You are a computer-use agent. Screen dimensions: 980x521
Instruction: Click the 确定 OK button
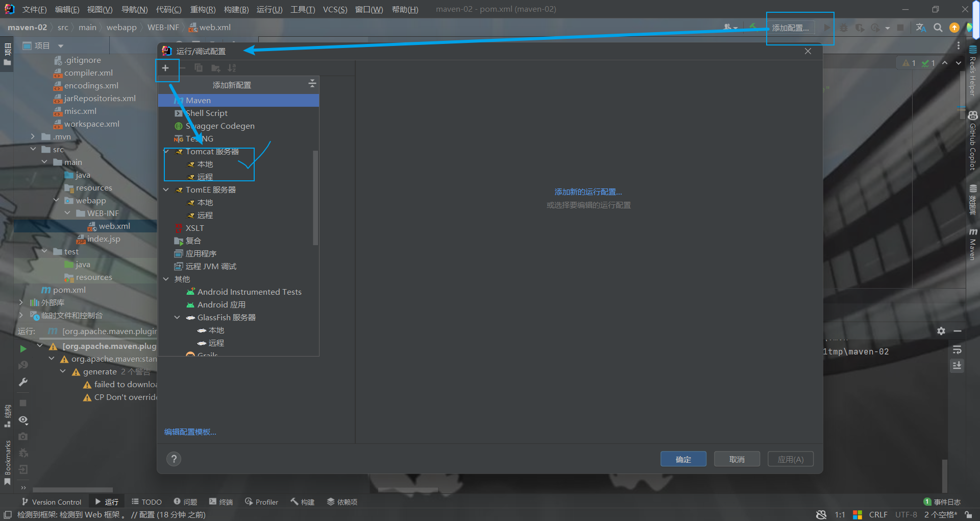pos(683,459)
